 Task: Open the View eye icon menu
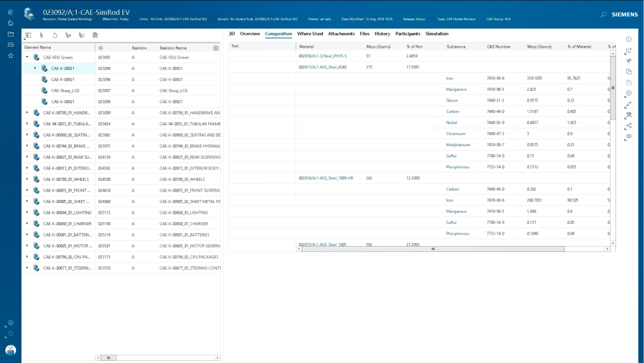[x=628, y=136]
